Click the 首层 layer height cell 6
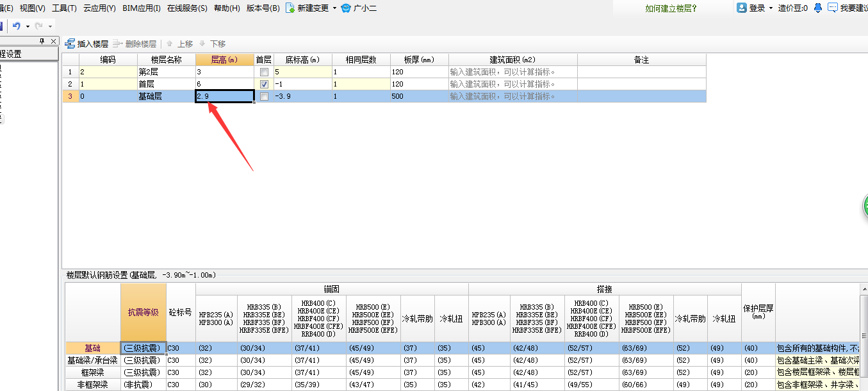The width and height of the screenshot is (868, 391). tap(224, 84)
